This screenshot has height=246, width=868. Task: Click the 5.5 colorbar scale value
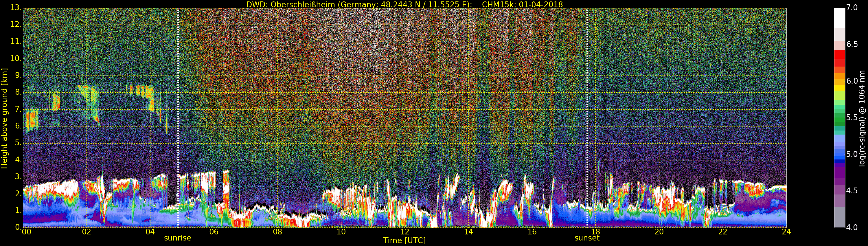tap(852, 118)
